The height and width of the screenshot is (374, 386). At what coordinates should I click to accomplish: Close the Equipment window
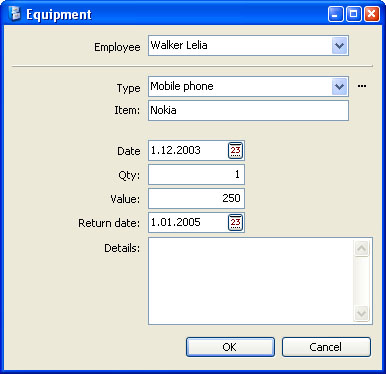point(372,14)
